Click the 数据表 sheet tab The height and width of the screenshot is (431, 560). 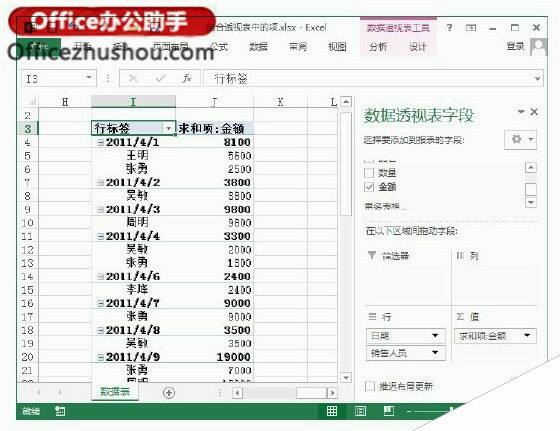(x=115, y=392)
